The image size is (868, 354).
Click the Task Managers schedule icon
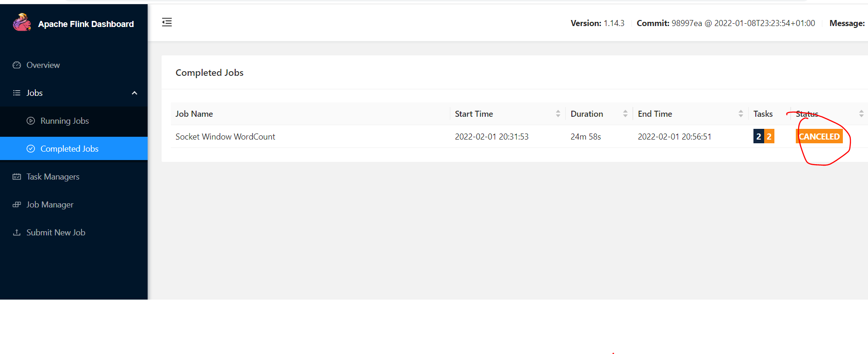coord(17,177)
